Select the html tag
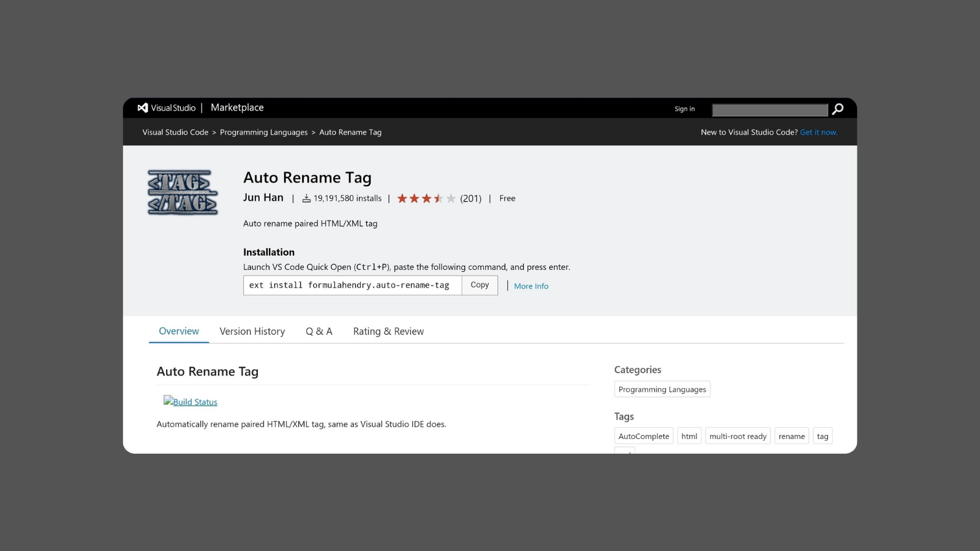Screen dimensions: 980x551 point(689,436)
